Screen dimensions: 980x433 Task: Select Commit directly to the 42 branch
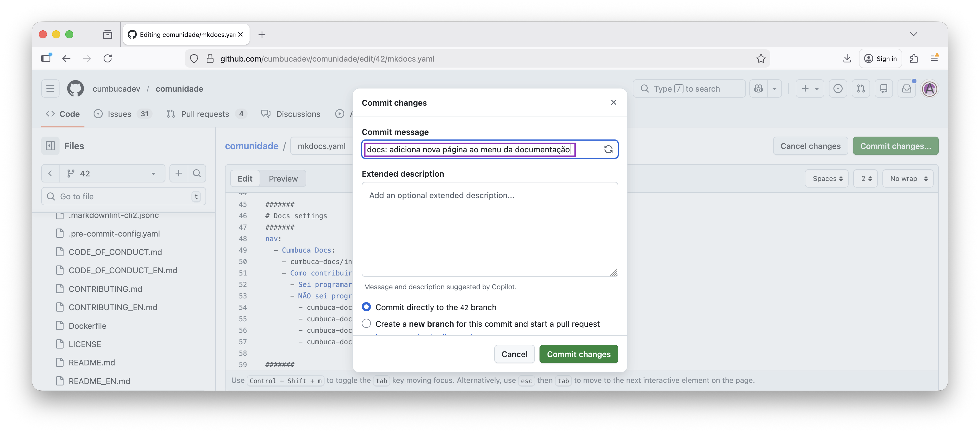pos(366,307)
